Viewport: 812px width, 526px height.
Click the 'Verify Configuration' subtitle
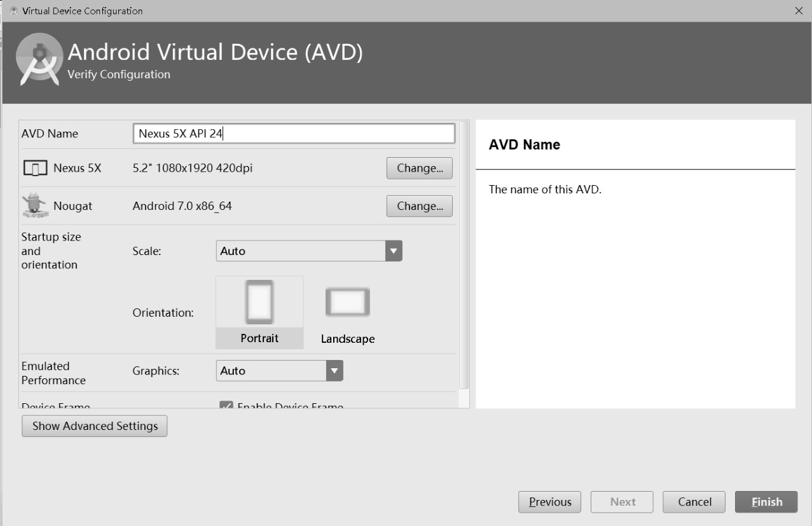[119, 74]
